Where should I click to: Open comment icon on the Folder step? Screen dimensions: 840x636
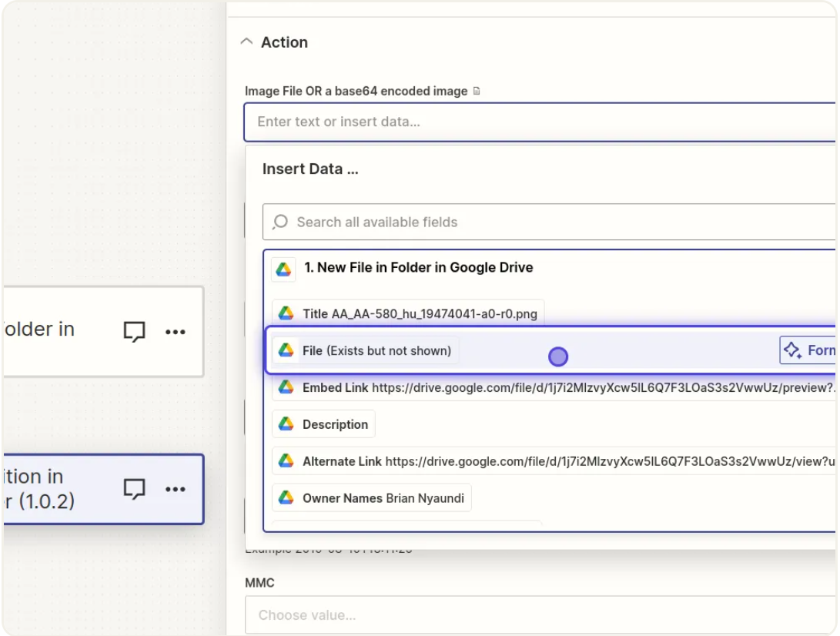(x=135, y=332)
